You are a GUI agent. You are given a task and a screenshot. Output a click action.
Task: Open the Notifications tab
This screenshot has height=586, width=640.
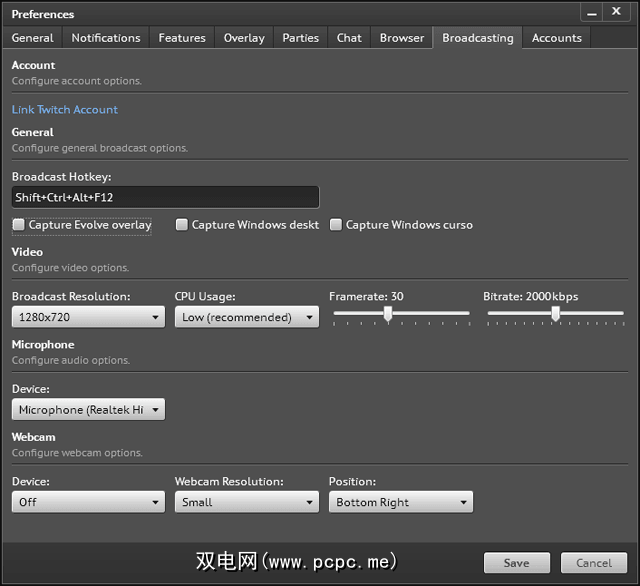pyautogui.click(x=106, y=38)
